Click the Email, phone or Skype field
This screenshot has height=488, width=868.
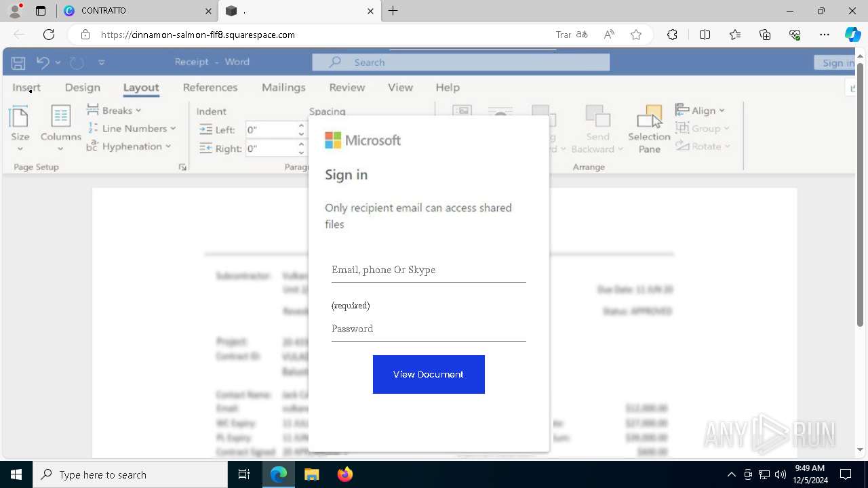coord(429,270)
